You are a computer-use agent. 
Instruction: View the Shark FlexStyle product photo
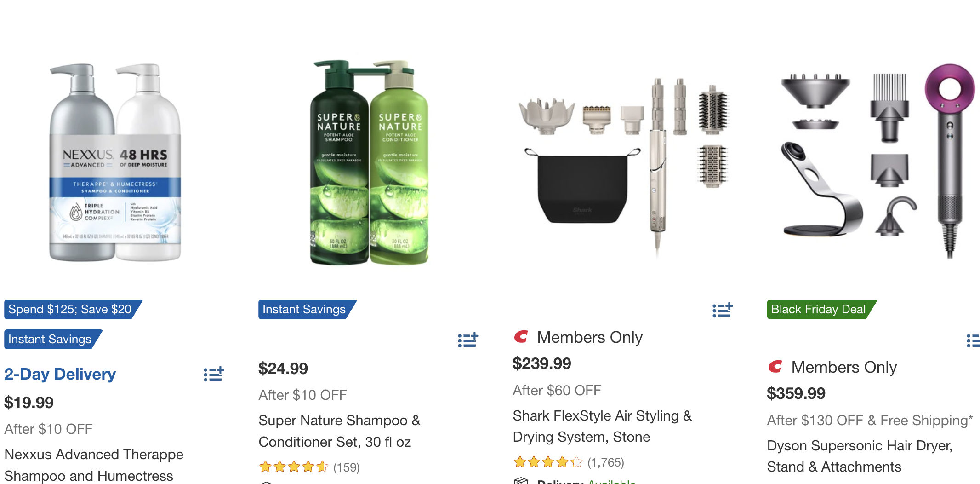(624, 162)
